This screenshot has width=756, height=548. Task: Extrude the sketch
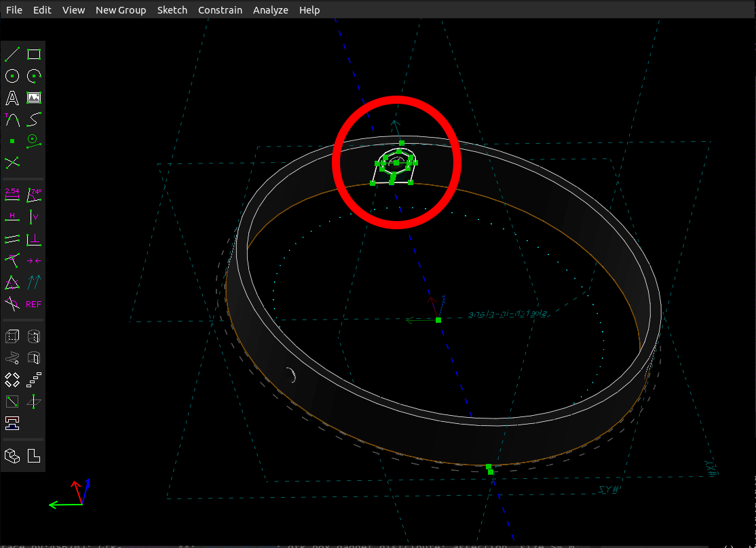(12, 336)
